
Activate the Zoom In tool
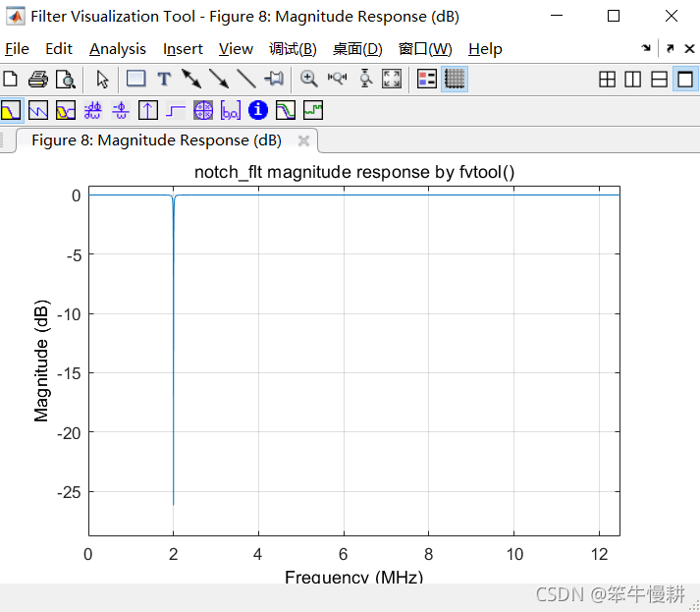point(309,79)
